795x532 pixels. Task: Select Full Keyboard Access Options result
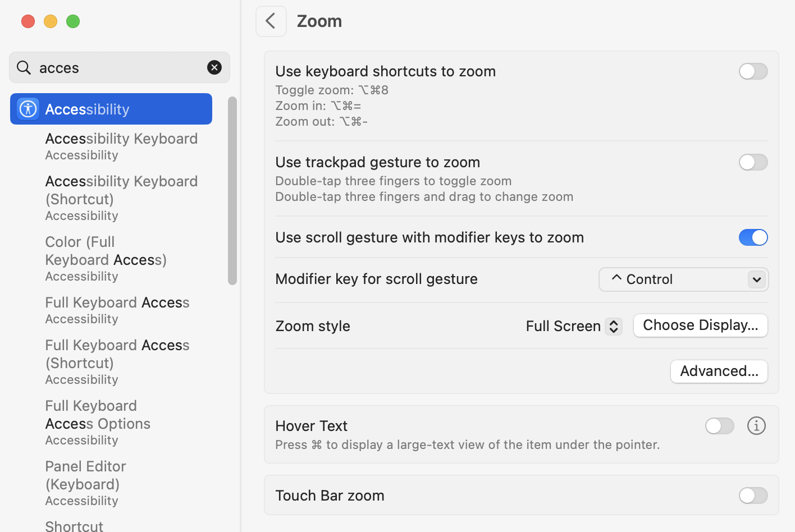98,421
